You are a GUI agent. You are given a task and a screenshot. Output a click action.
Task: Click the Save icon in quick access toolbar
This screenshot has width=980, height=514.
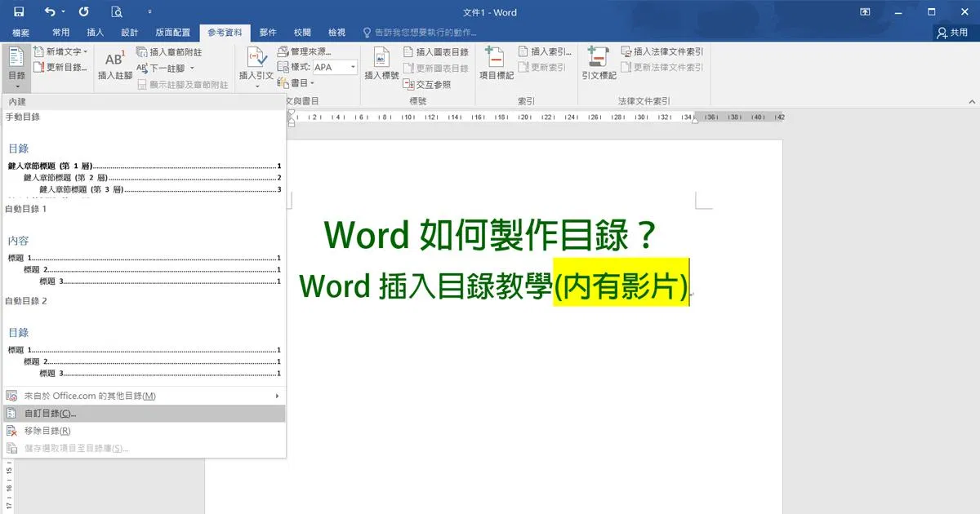pos(18,12)
